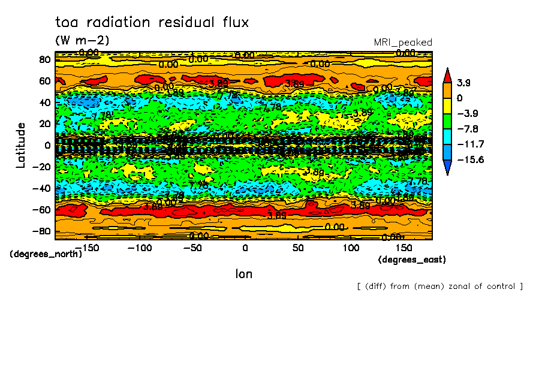Viewport: 542px width, 392px height.
Task: Click the -60 tick on latitude axis
Action: tap(41, 210)
